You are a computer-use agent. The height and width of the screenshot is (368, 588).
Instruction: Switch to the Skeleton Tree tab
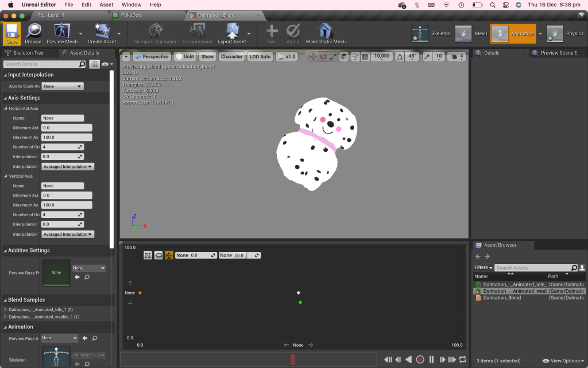29,53
